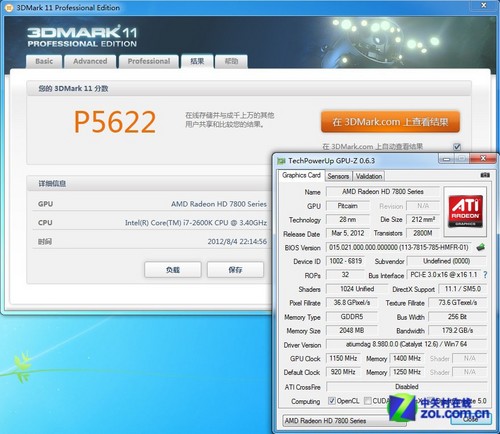
Task: Click GPU-Z screenshot camera icon
Action: pyautogui.click(x=485, y=175)
